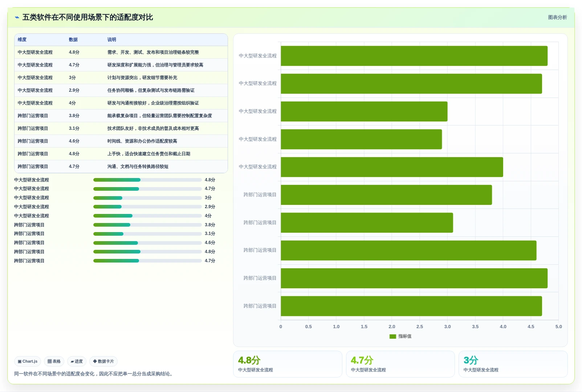Click the x-axis tick label 0.5
Viewport: 582px width, 392px height.
(309, 327)
